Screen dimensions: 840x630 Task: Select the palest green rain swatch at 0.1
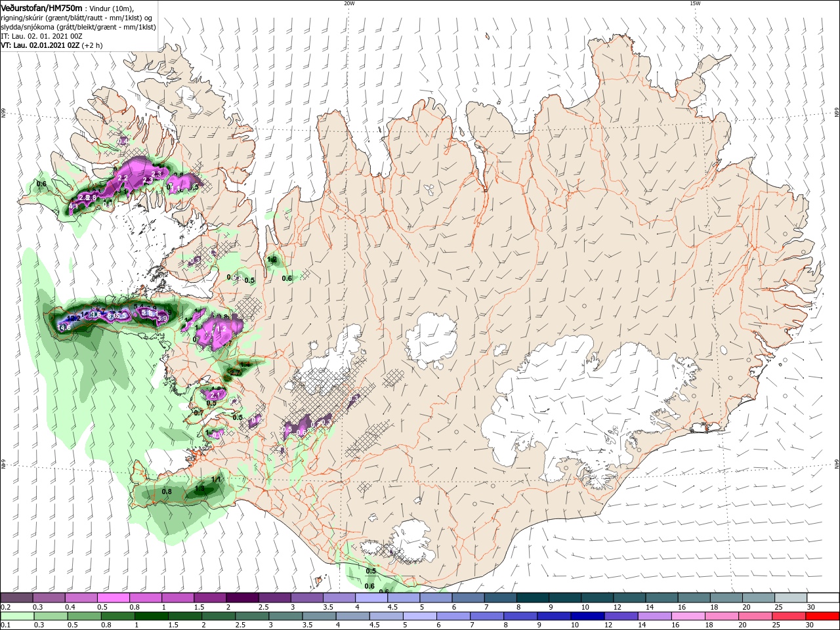pos(16,616)
